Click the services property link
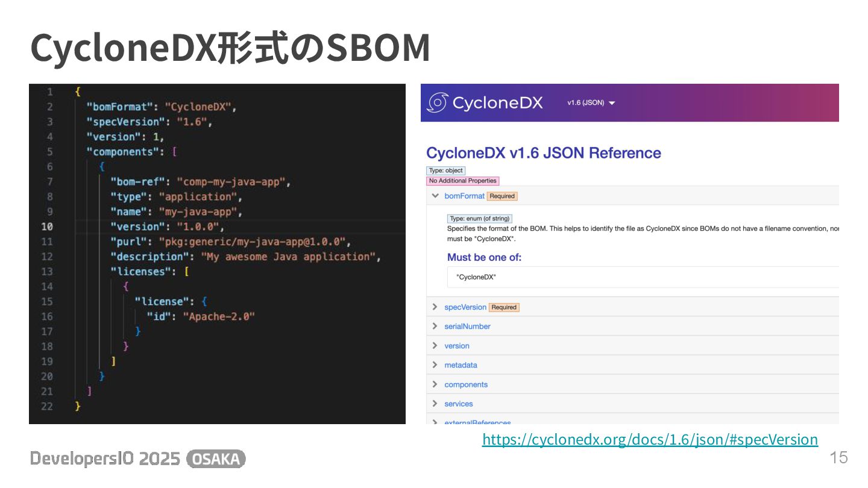Screen dimensions: 868x488 [x=459, y=404]
